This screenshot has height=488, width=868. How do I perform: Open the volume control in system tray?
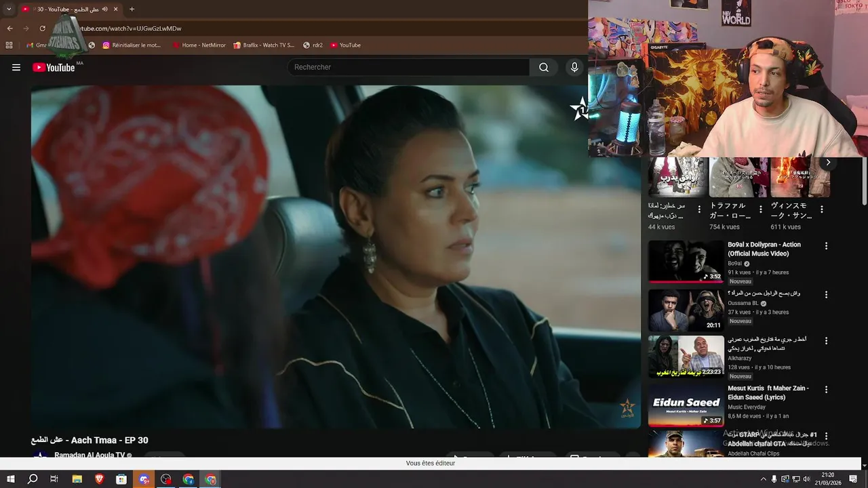(807, 479)
